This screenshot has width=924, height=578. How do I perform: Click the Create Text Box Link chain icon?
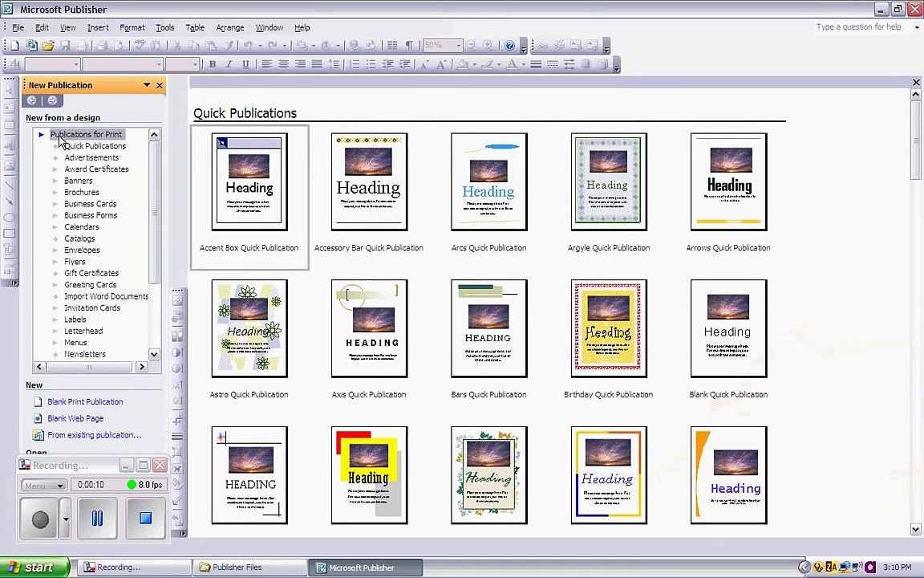(x=542, y=46)
